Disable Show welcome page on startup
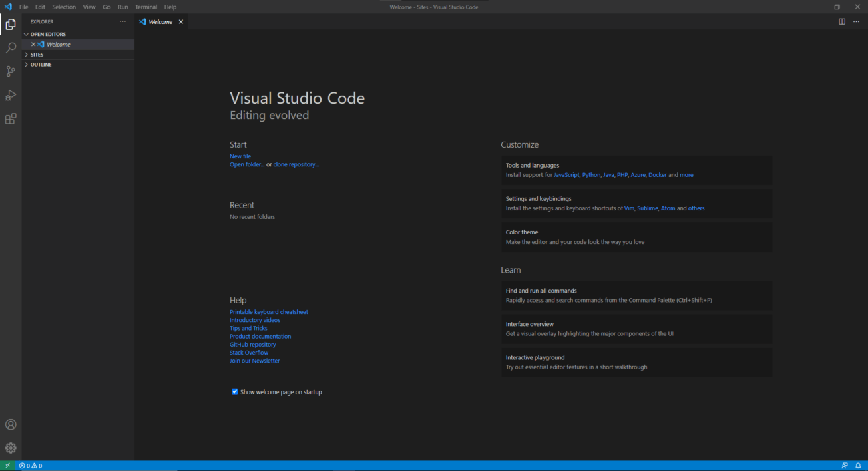The width and height of the screenshot is (868, 471). coord(234,391)
